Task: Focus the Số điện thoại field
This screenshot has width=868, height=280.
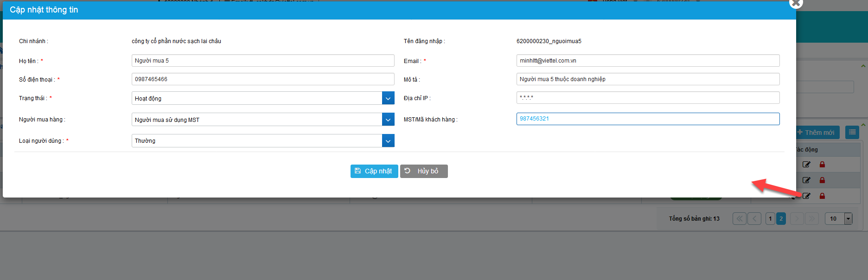Action: click(x=262, y=79)
